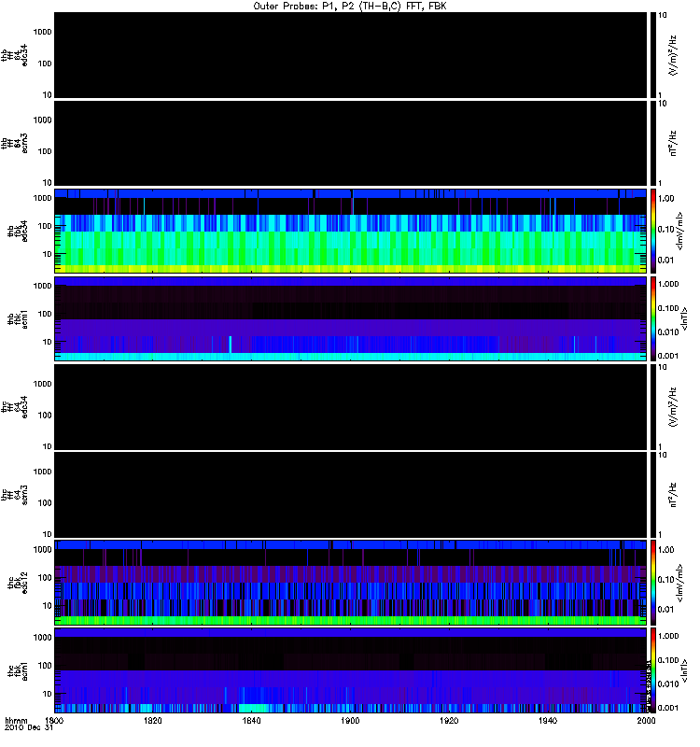Screen dimensions: 700x747
Task: Click the 'nT²/Hz' unit label of thb scm3
Action: [x=673, y=144]
